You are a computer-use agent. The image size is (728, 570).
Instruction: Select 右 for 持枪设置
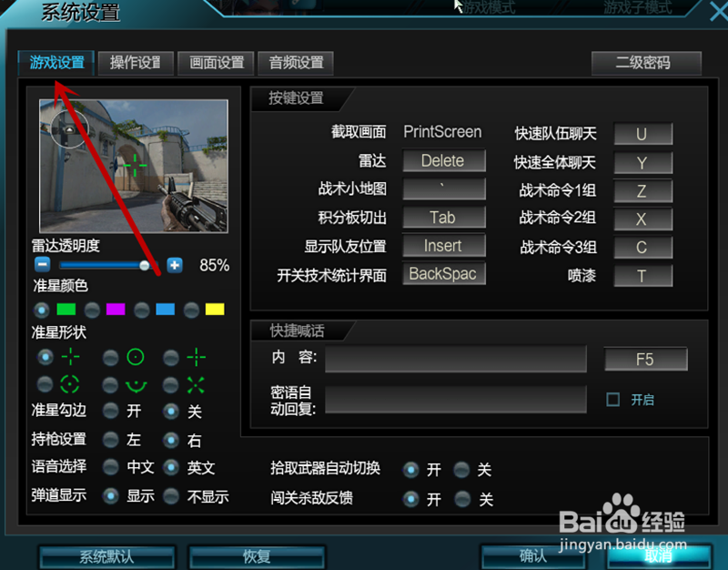(171, 439)
